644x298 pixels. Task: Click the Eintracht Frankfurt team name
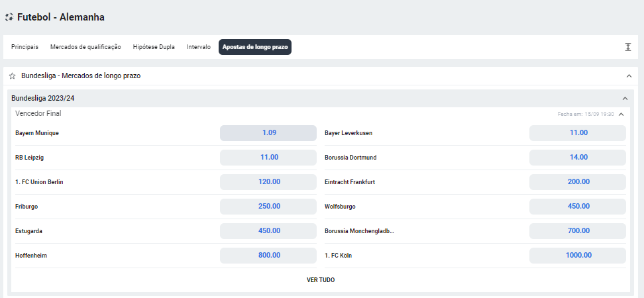[350, 182]
